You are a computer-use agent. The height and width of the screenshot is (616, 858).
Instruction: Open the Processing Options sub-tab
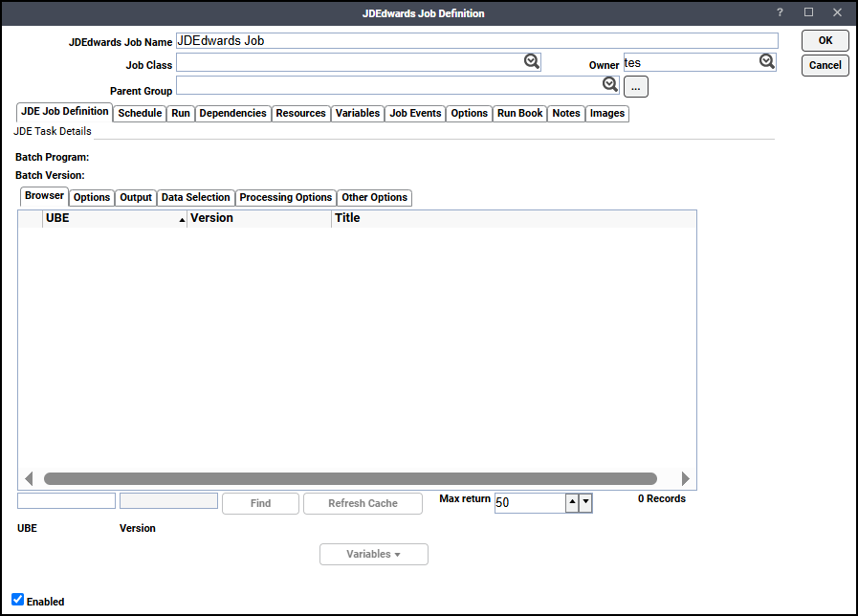click(286, 197)
